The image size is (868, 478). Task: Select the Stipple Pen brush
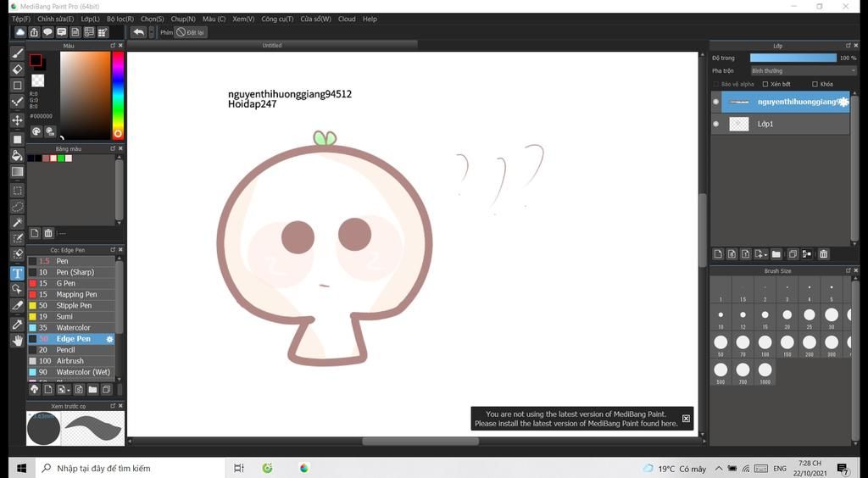(x=71, y=305)
